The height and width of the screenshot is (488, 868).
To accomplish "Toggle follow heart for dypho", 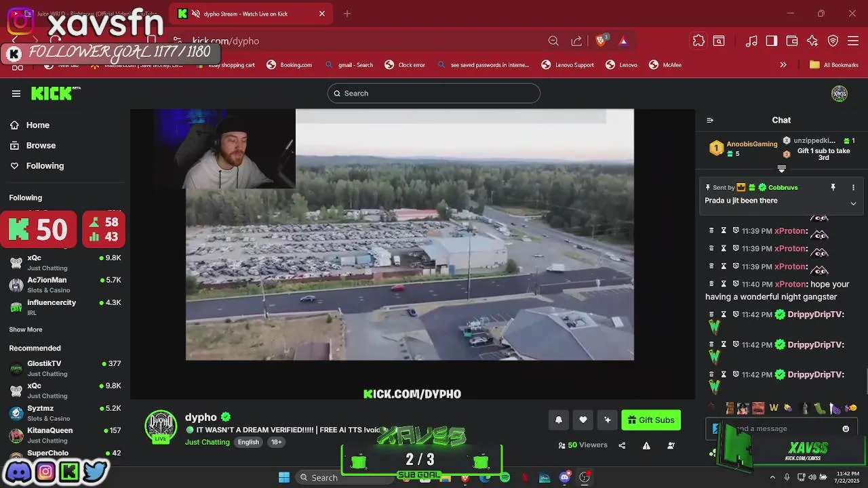I will point(583,420).
